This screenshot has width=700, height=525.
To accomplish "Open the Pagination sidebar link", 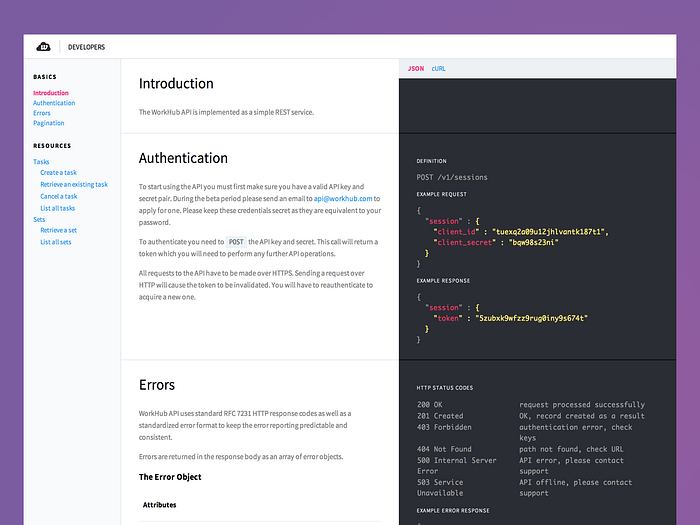I will pyautogui.click(x=49, y=123).
